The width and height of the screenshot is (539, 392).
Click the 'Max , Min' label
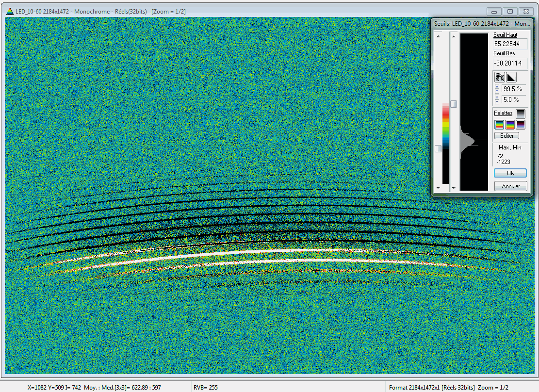click(x=510, y=147)
